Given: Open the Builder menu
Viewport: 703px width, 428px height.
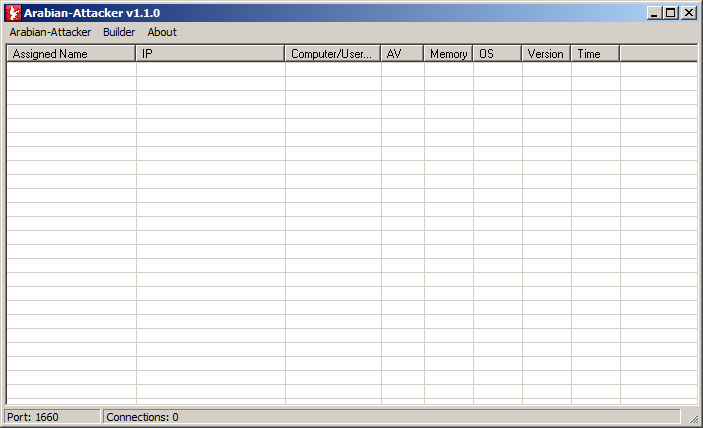Looking at the screenshot, I should [x=119, y=32].
